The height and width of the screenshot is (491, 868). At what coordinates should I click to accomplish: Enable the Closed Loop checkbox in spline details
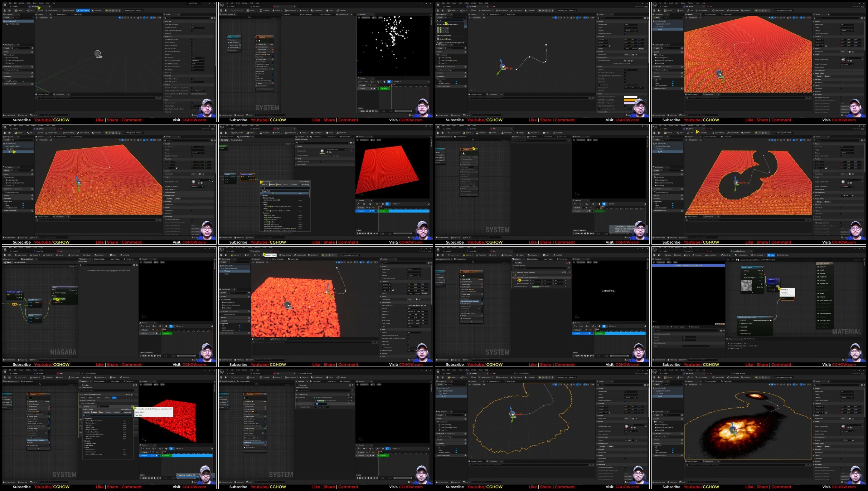click(x=625, y=82)
